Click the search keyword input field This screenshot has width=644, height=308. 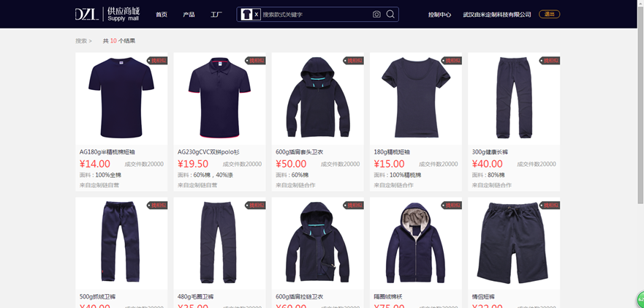point(316,15)
